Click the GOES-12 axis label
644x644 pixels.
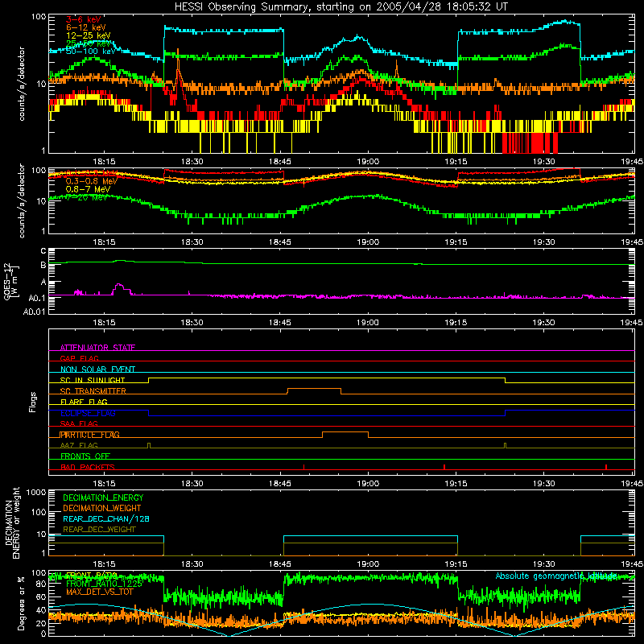pos(10,281)
